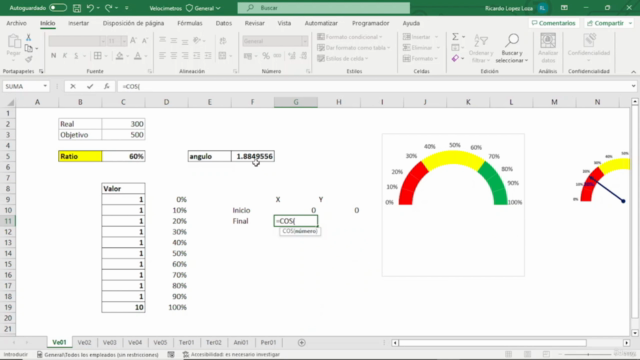Screen dimensions: 640x360
Task: Cancel the formula entry with X
Action: point(73,86)
